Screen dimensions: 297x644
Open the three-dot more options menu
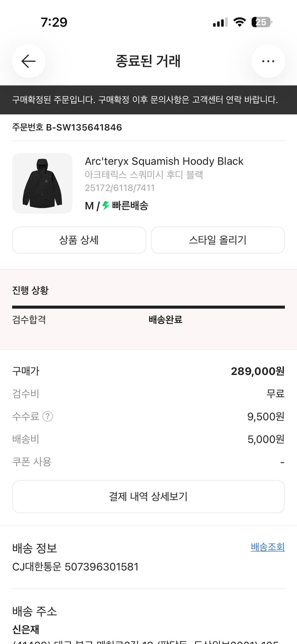268,61
